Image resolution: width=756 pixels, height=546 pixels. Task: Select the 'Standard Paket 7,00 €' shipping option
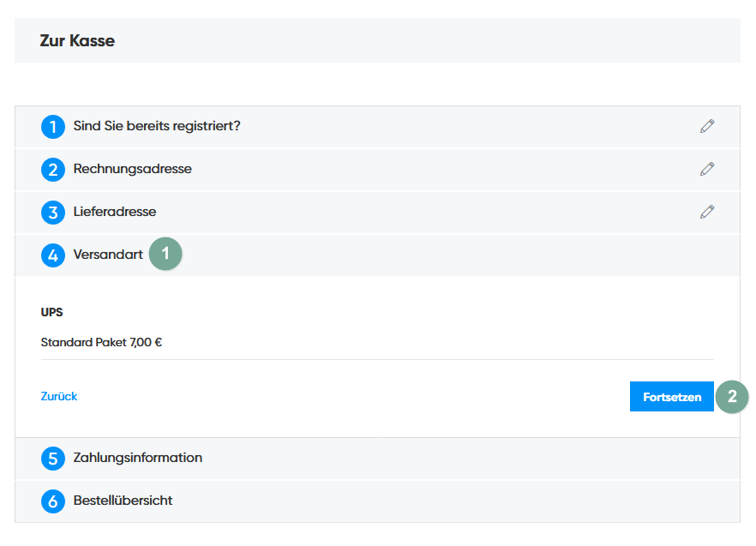(x=102, y=342)
